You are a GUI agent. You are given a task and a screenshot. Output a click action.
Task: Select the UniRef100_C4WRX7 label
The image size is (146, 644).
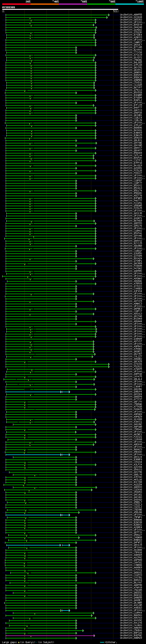[x=131, y=42]
